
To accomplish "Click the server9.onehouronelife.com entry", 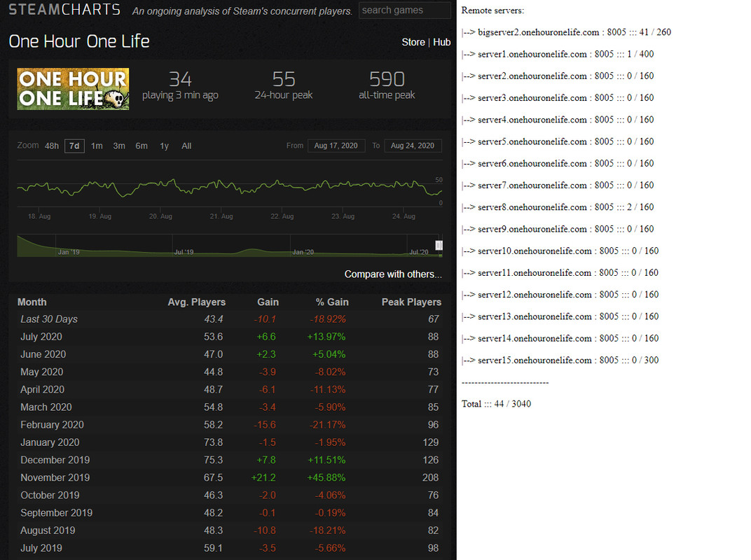I will click(558, 229).
